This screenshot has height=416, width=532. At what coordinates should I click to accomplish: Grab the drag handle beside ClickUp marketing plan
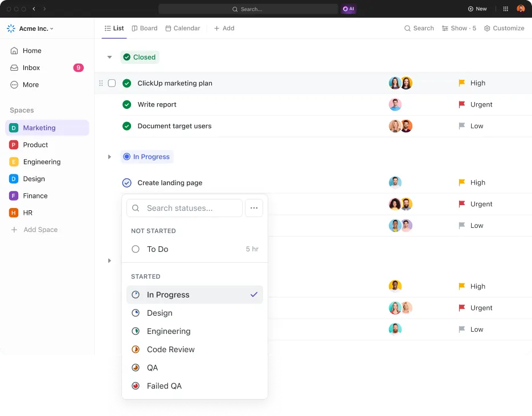[101, 83]
